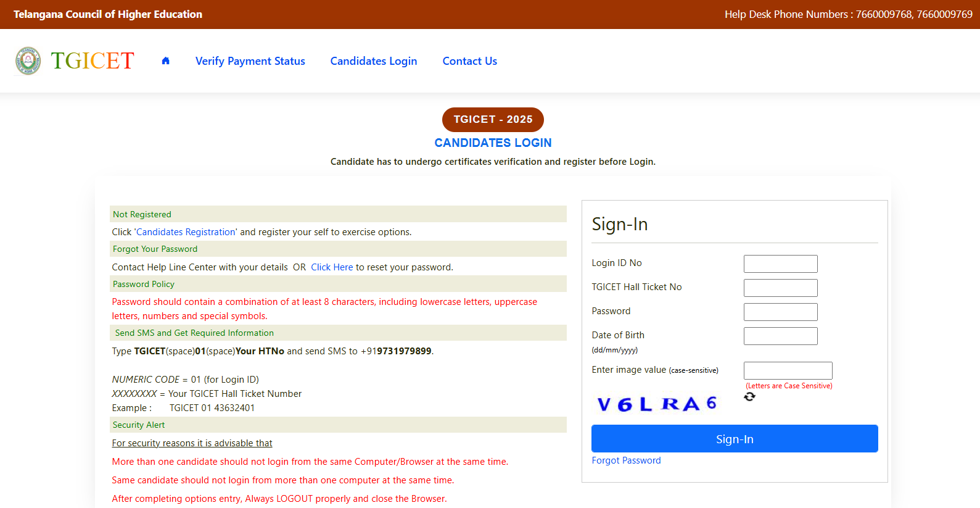This screenshot has height=508, width=980.
Task: Click the V6LRA6 captcha image
Action: point(657,404)
